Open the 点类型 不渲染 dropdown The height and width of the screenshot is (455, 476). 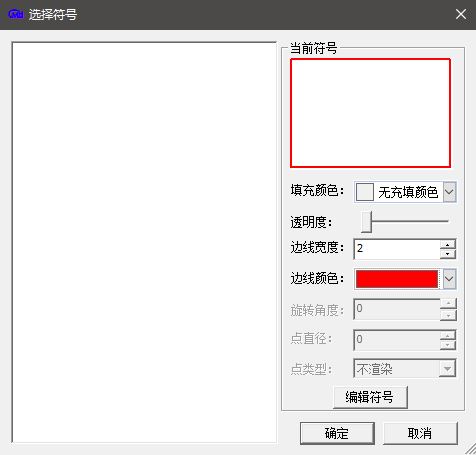(405, 369)
